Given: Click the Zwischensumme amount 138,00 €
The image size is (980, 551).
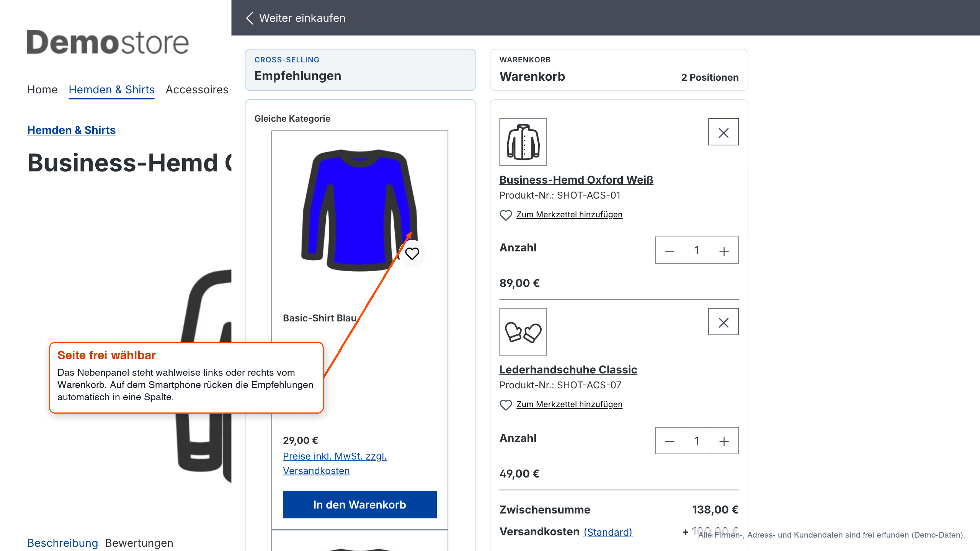Looking at the screenshot, I should pos(715,510).
